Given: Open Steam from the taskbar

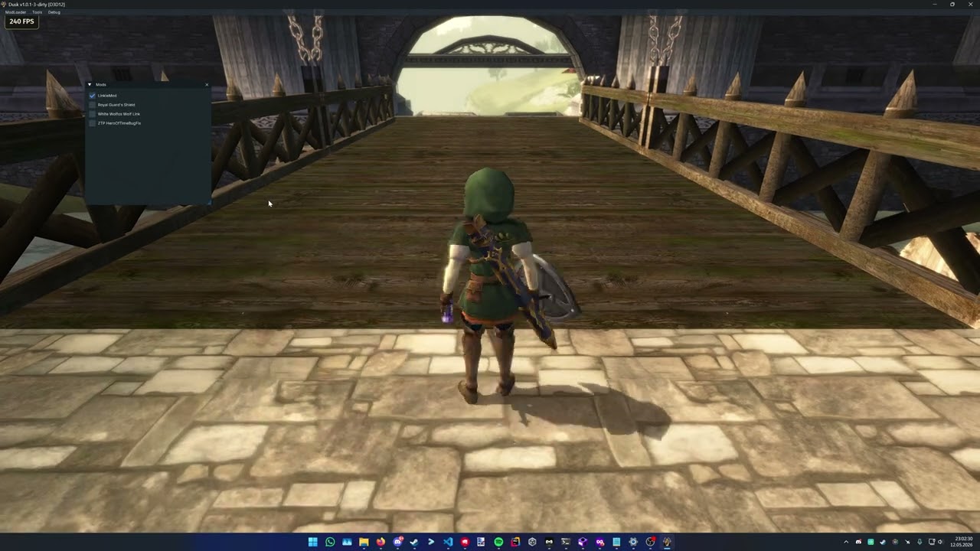Looking at the screenshot, I should 414,542.
